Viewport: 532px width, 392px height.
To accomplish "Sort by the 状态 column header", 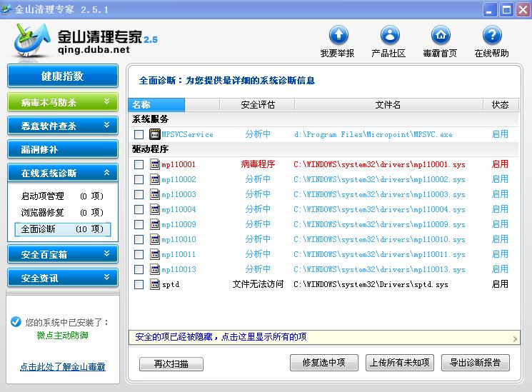I will pos(501,105).
